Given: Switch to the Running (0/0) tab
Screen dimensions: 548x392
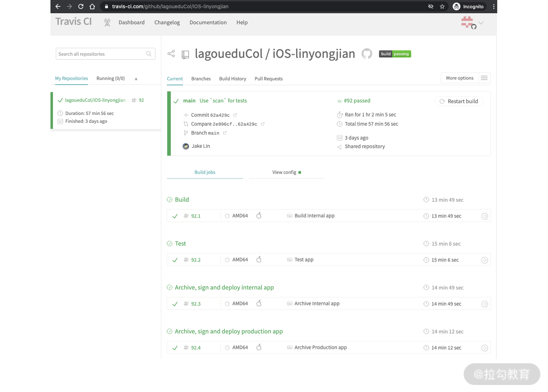Looking at the screenshot, I should coord(110,79).
